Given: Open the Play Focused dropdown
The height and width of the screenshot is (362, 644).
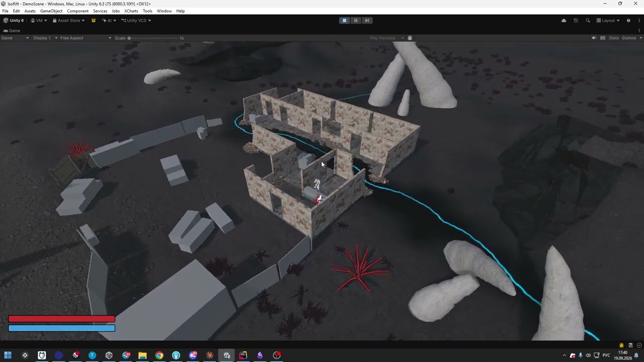Looking at the screenshot, I should point(387,38).
